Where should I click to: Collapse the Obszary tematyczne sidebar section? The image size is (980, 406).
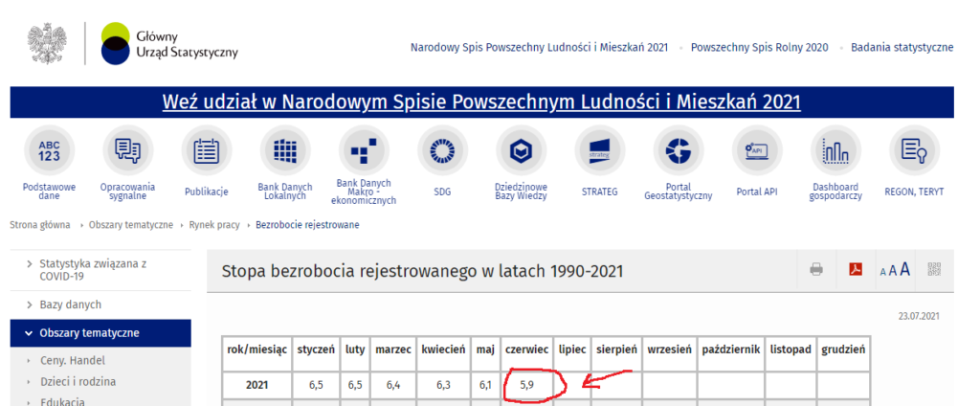(89, 333)
